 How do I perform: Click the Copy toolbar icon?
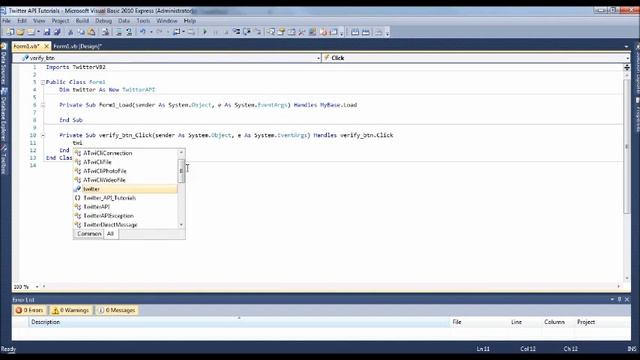[81, 32]
